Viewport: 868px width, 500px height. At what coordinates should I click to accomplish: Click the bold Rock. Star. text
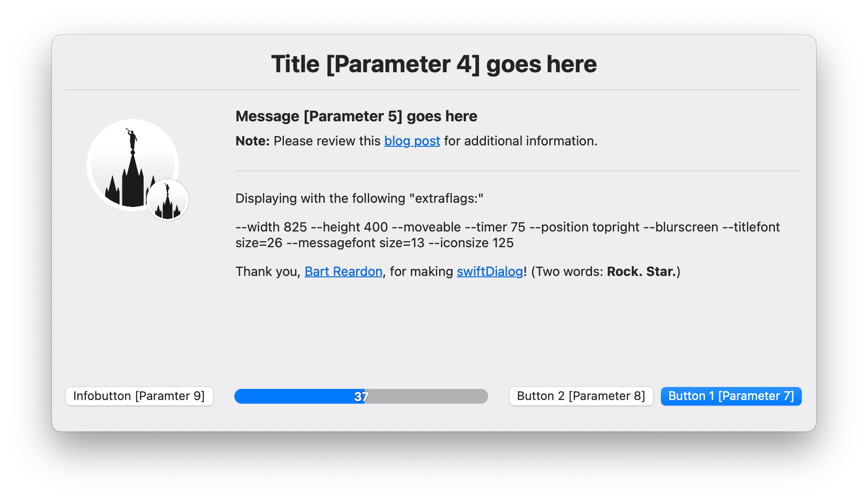(642, 271)
